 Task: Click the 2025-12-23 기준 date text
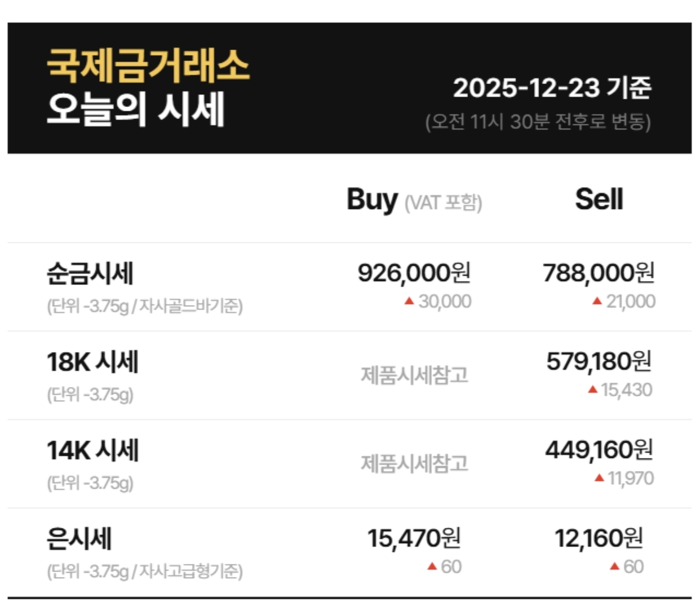[x=552, y=88]
